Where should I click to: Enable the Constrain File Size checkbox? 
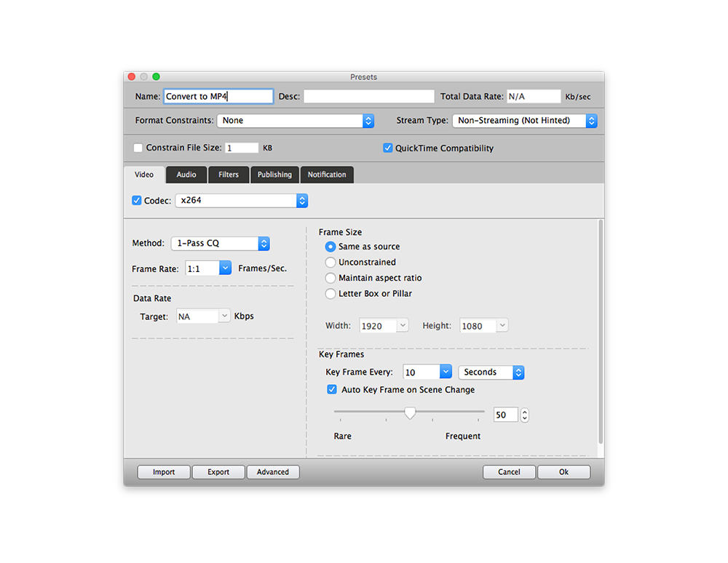[138, 148]
